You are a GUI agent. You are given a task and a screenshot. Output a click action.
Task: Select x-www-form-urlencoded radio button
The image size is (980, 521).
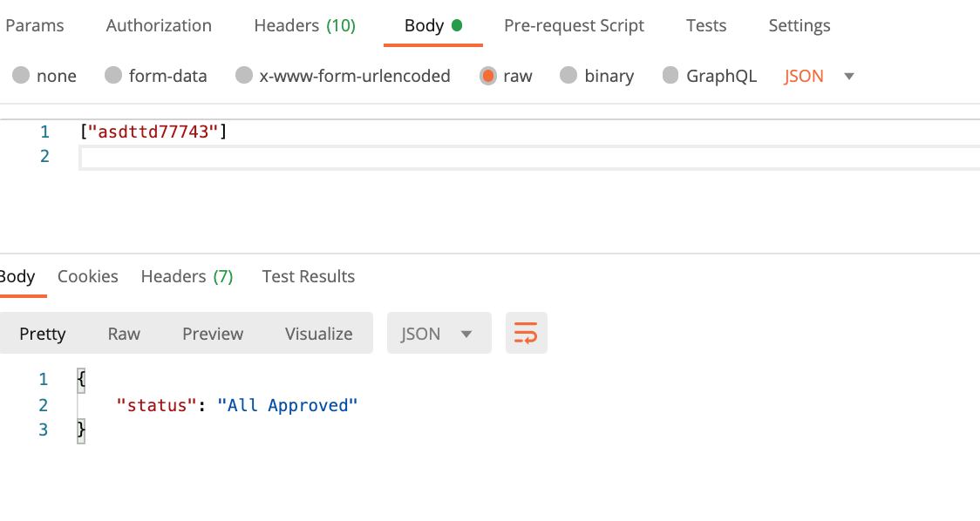click(244, 76)
